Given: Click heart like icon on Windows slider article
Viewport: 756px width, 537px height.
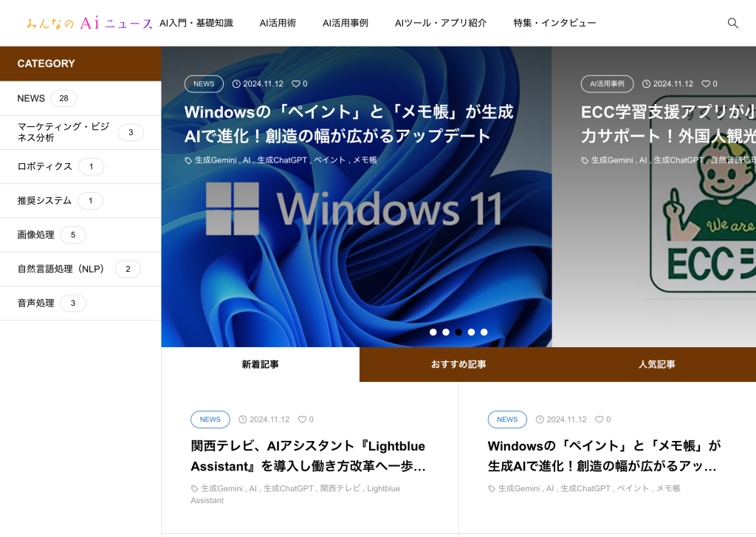Looking at the screenshot, I should (x=295, y=84).
